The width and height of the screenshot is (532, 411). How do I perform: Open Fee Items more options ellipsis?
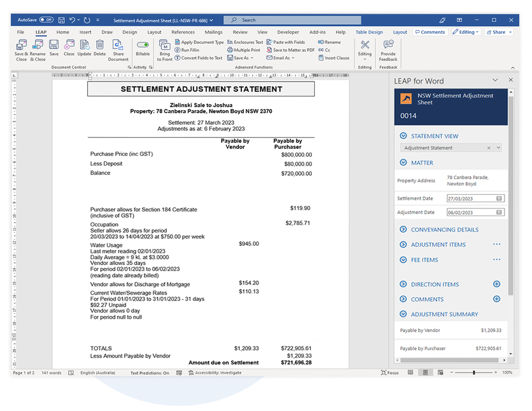(497, 259)
